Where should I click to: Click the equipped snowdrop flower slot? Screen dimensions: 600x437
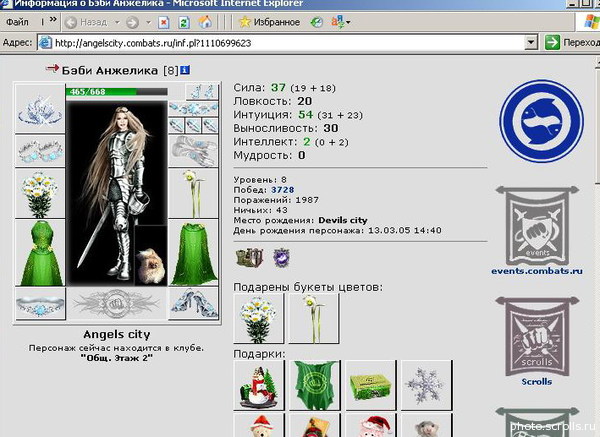(194, 194)
